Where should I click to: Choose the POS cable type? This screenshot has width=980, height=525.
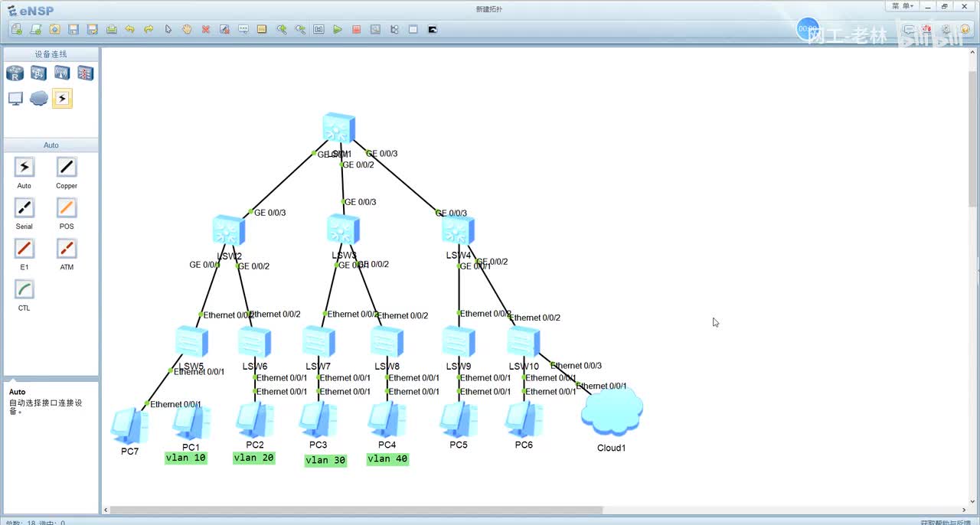tap(67, 208)
